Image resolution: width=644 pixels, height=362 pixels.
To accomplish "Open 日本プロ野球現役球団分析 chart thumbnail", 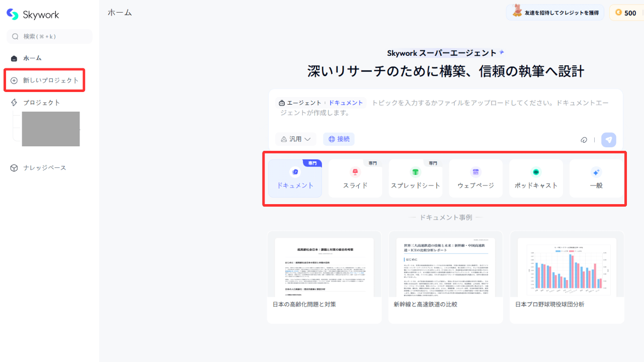I will tap(567, 267).
